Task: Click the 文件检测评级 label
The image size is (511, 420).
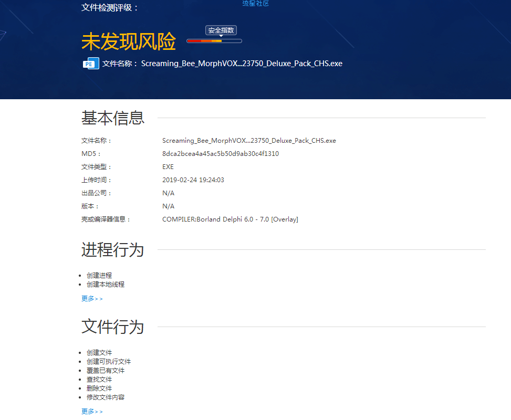Action: pos(110,7)
